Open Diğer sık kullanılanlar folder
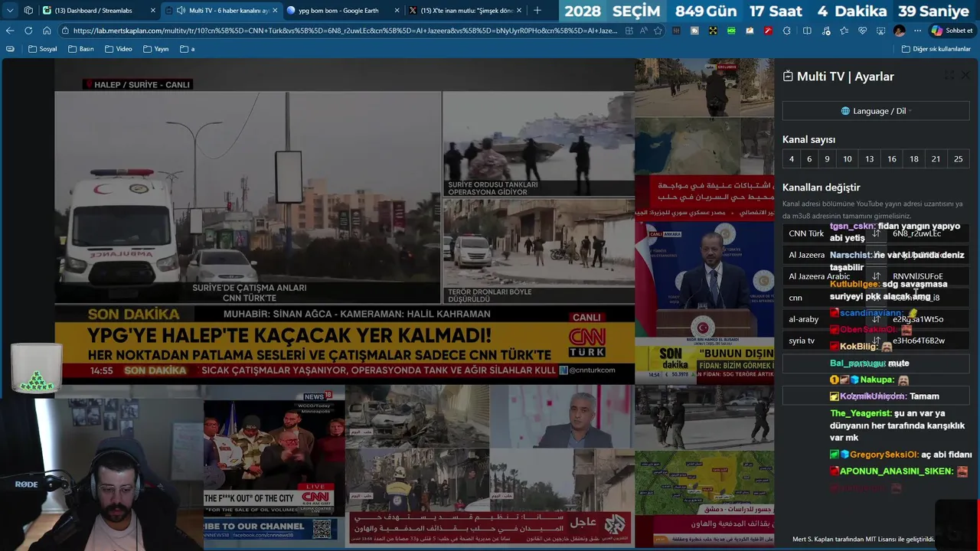The width and height of the screenshot is (980, 551). click(x=936, y=49)
